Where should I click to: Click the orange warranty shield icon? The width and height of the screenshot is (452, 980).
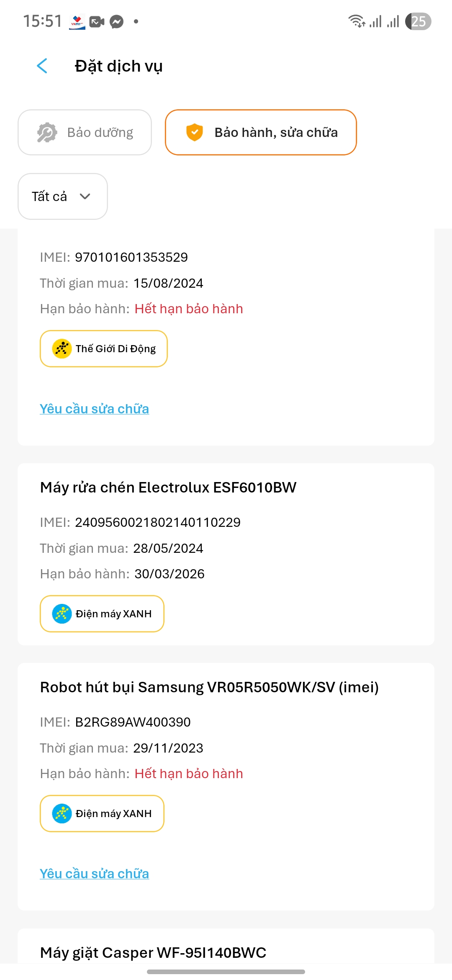[x=195, y=132]
